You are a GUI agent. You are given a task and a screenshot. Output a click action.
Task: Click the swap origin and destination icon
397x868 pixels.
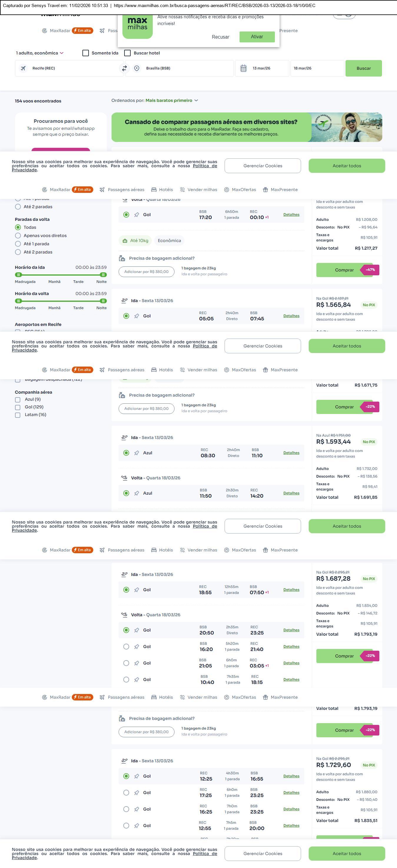tap(124, 68)
